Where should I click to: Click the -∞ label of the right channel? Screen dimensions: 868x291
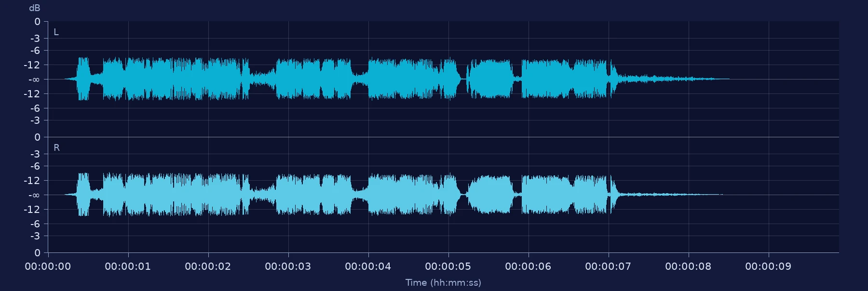point(34,195)
